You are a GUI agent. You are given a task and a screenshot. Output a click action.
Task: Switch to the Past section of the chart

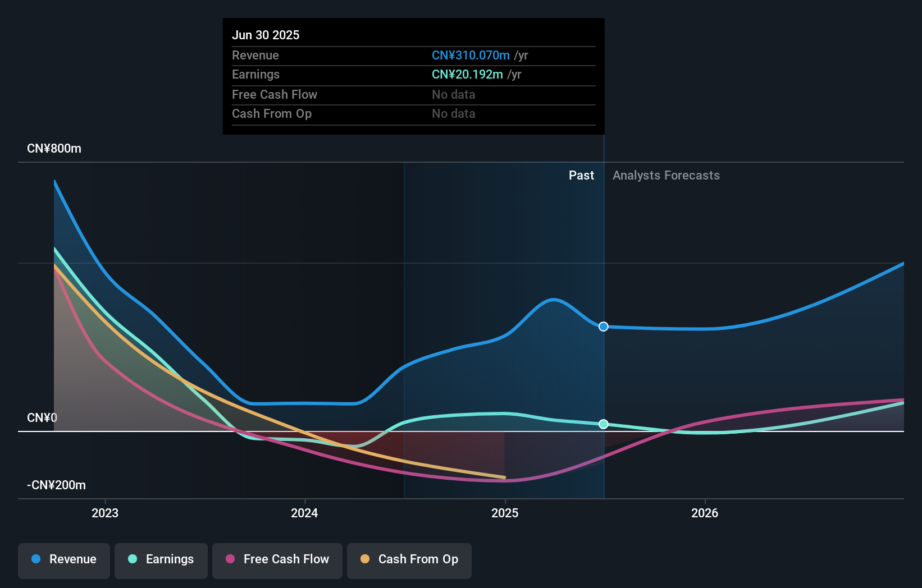tap(581, 175)
